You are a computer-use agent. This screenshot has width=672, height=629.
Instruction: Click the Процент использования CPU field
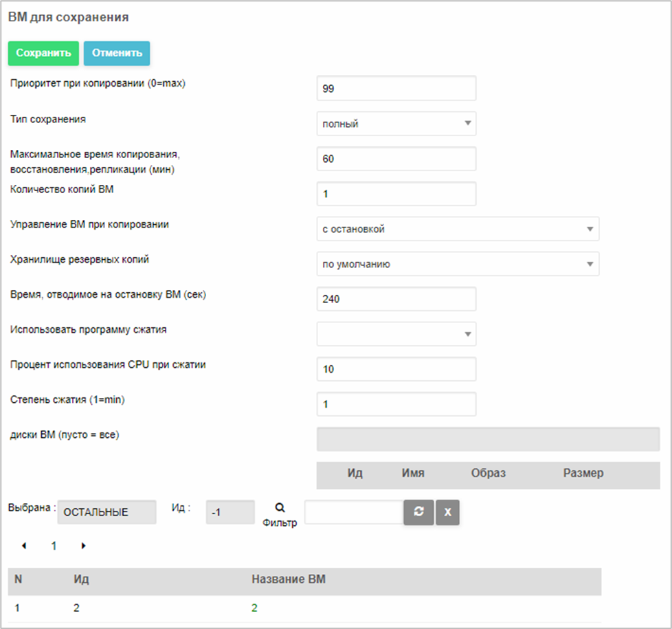pos(396,369)
